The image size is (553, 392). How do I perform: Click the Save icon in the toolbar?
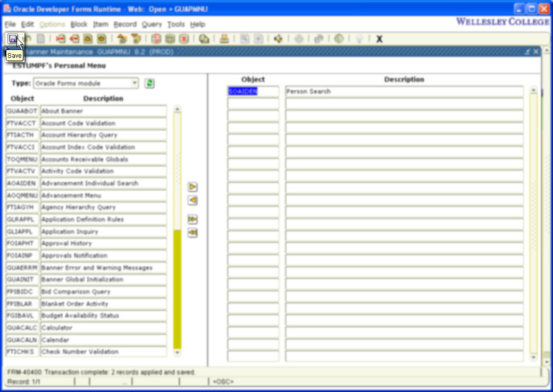(x=13, y=38)
